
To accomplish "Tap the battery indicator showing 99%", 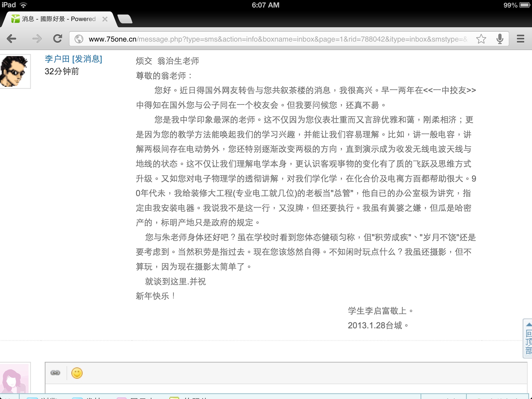I will [x=516, y=5].
